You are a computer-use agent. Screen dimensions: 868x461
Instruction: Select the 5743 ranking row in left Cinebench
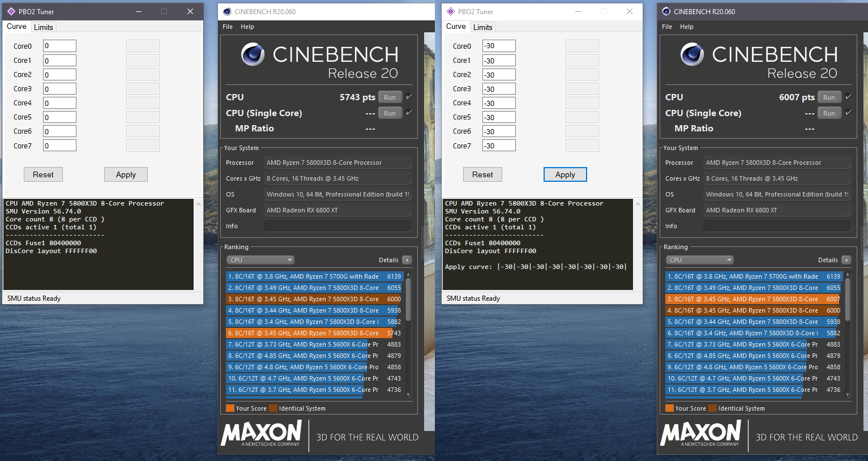[314, 333]
